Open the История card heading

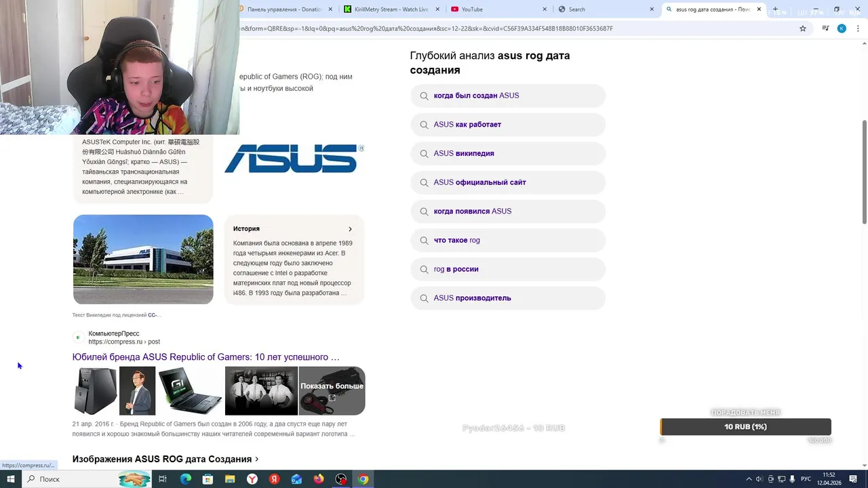tap(246, 229)
